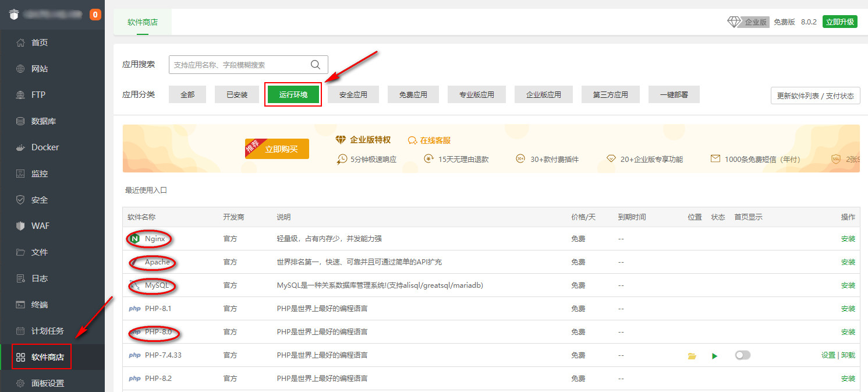The height and width of the screenshot is (392, 868).
Task: Click the WAF shield icon in sidebar
Action: 20,226
